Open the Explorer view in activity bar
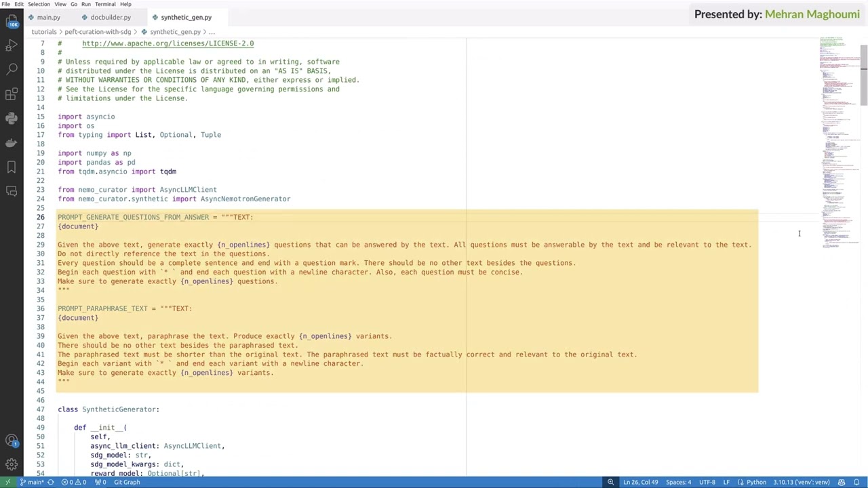868x488 pixels. [x=12, y=21]
